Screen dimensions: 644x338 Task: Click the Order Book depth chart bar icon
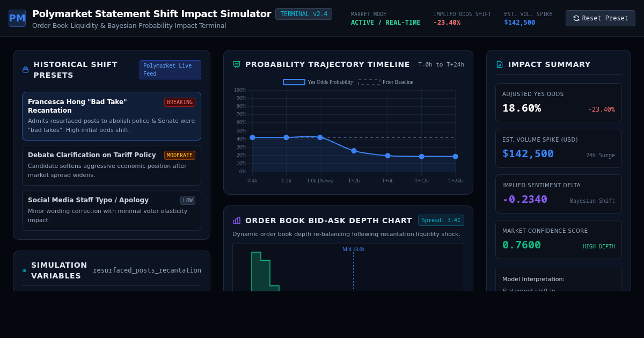237,221
